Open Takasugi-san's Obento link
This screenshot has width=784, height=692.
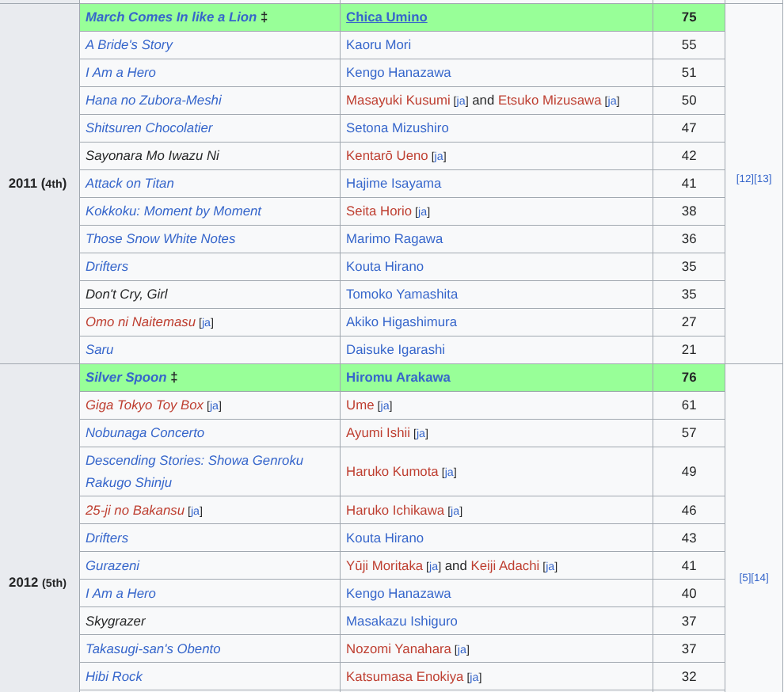[x=153, y=649]
